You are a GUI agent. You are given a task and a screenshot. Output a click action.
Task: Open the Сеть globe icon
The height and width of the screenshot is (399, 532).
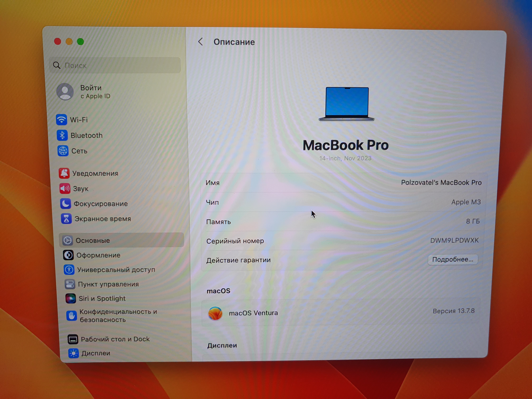[x=63, y=151]
